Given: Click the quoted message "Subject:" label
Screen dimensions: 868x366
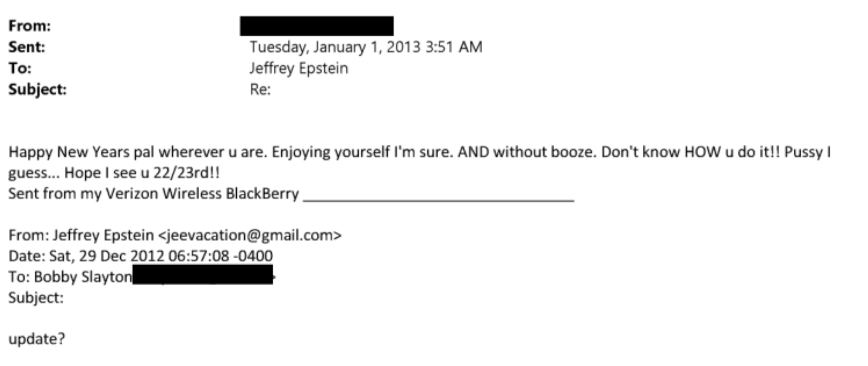Looking at the screenshot, I should (36, 298).
